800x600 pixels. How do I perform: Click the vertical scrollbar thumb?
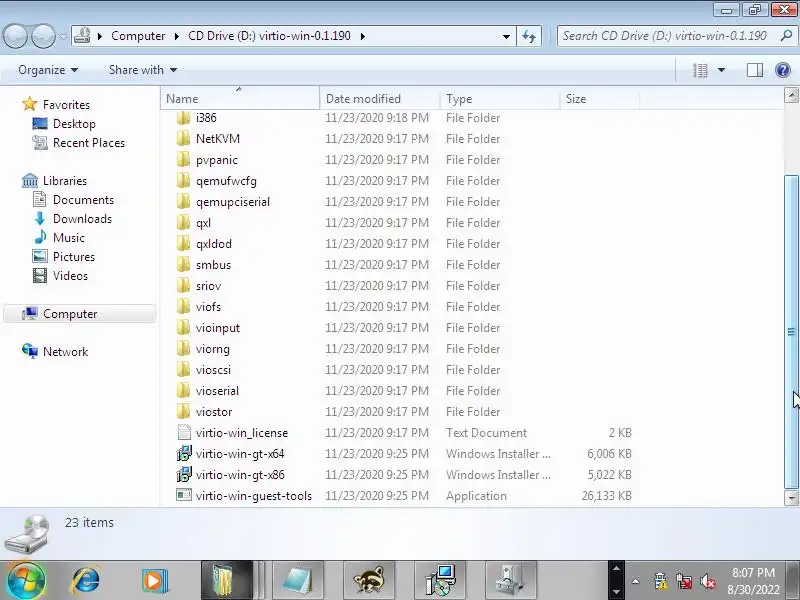(x=791, y=332)
